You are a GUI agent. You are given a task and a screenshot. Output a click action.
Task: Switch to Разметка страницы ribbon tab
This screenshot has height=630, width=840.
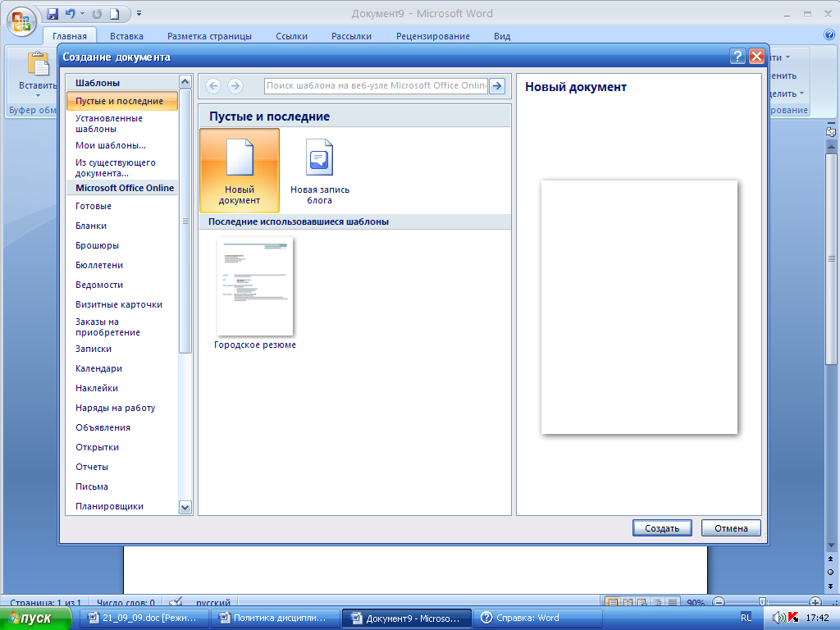click(209, 36)
